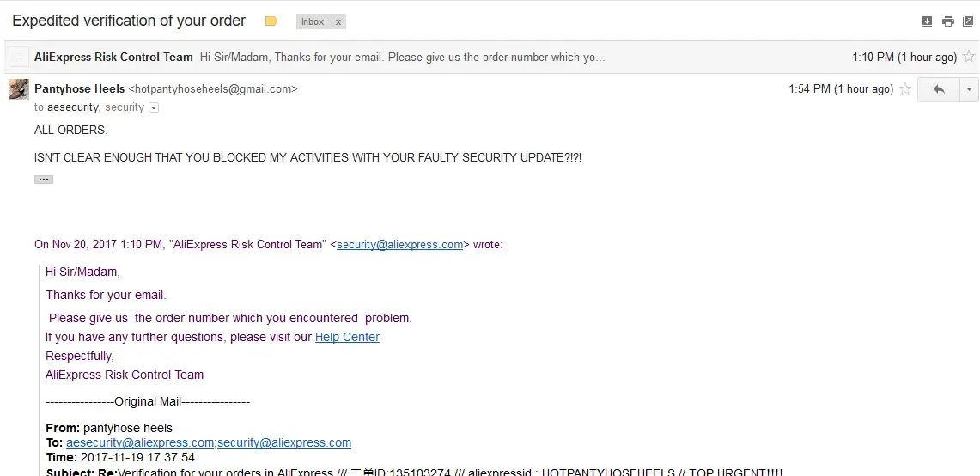Expand collapsed AliExpress Risk Control Team message
This screenshot has width=980, height=476.
(402, 58)
